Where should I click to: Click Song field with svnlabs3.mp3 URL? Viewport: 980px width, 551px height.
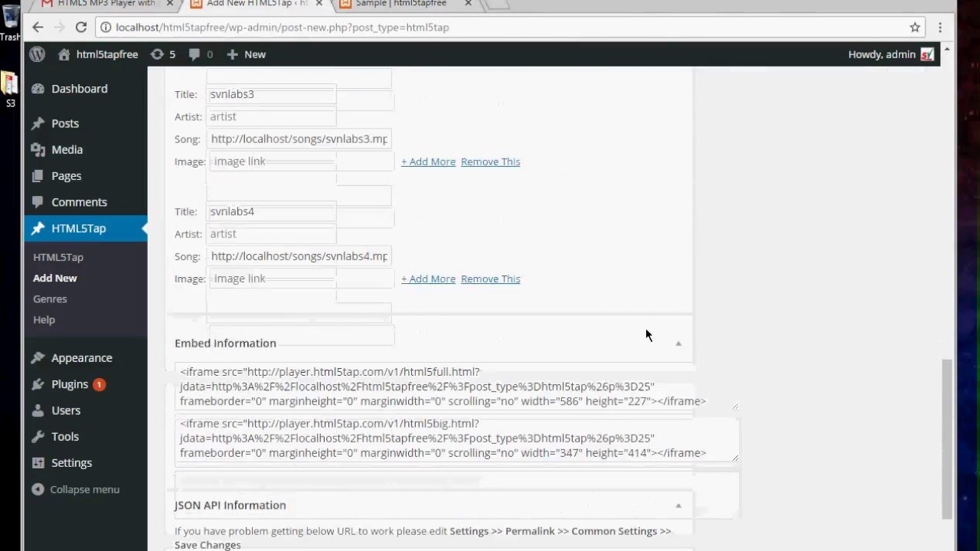click(x=299, y=139)
